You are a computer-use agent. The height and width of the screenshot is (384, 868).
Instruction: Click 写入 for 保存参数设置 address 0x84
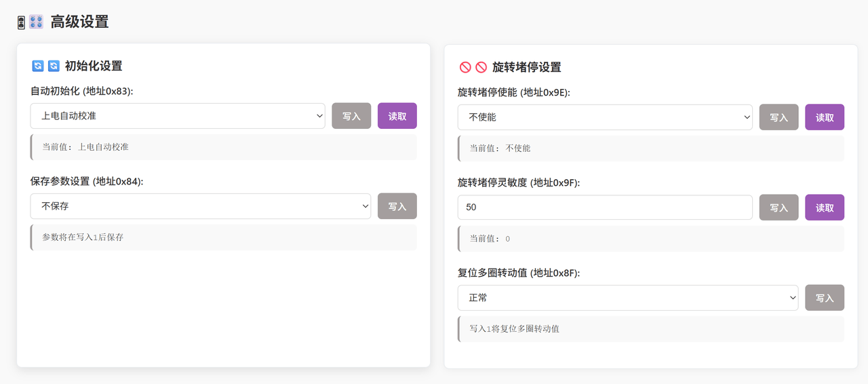(x=397, y=206)
